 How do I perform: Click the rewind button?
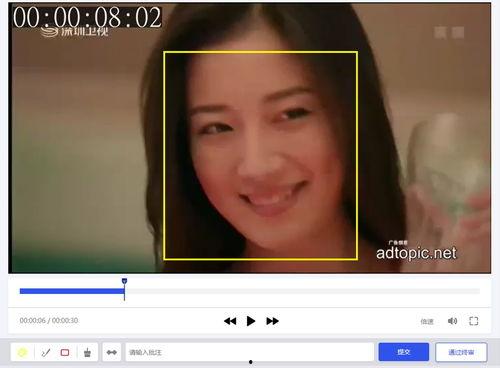coord(230,321)
